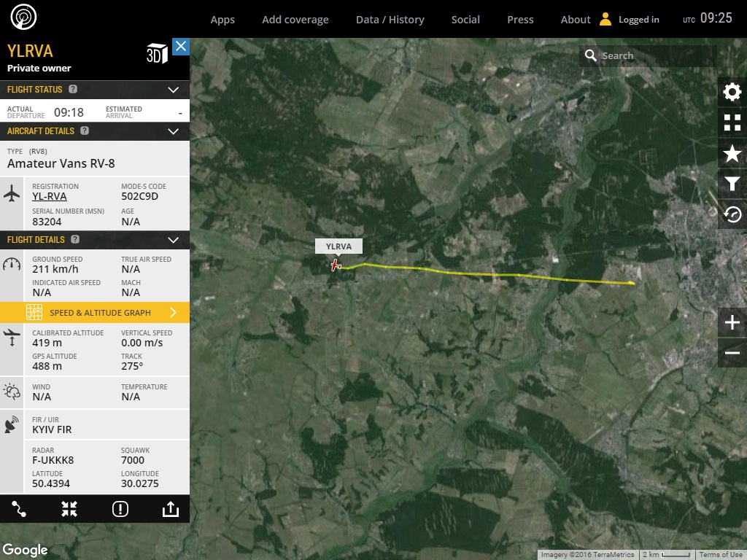Follow the YL-RVA registration link
The width and height of the screenshot is (747, 560).
point(50,197)
